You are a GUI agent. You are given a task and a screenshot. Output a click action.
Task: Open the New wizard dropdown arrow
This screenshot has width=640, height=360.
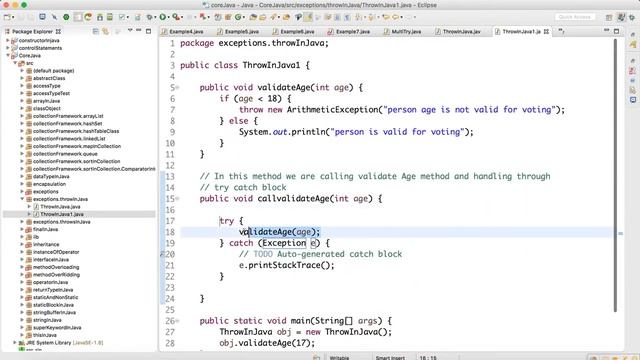click(13, 17)
